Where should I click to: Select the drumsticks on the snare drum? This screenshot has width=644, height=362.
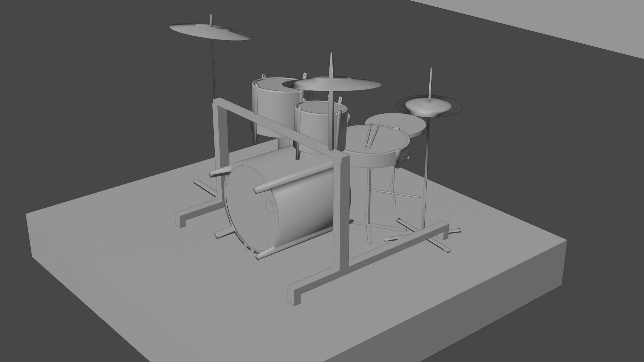(373, 136)
